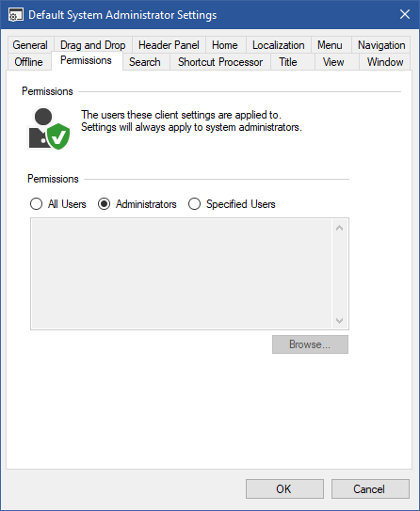Click the Browse... button

(310, 344)
